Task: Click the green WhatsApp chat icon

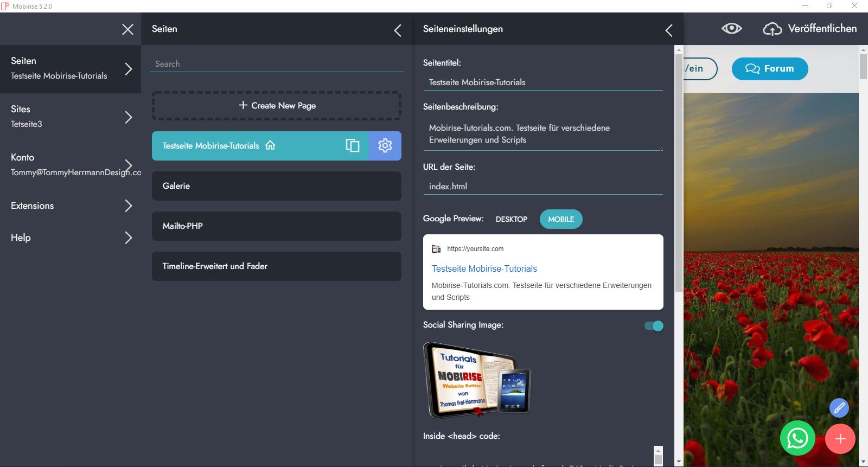Action: (x=797, y=438)
